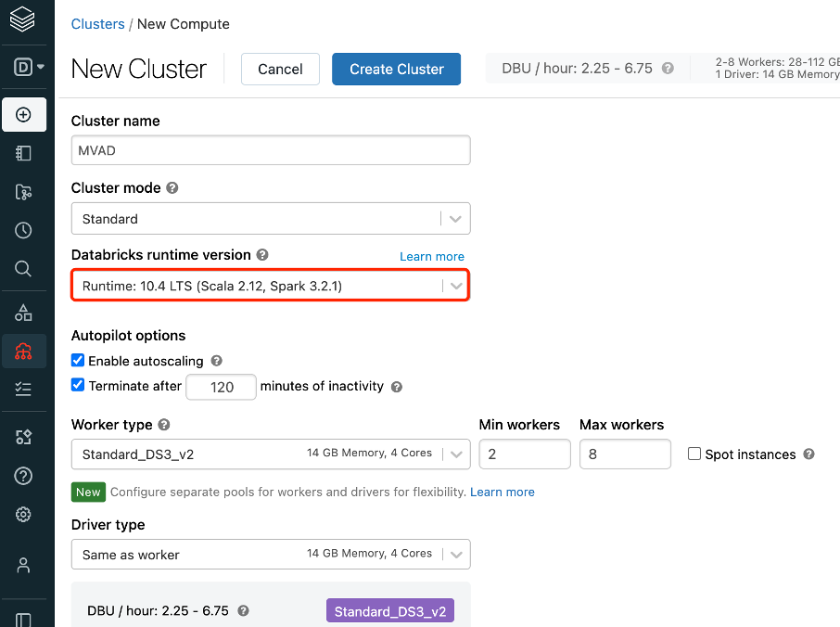The height and width of the screenshot is (627, 840).
Task: Open the Workspace notebook icon in sidebar
Action: point(23,153)
